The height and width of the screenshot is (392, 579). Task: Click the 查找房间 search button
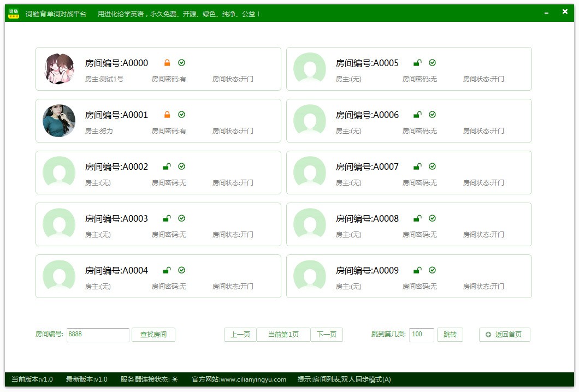click(x=153, y=335)
